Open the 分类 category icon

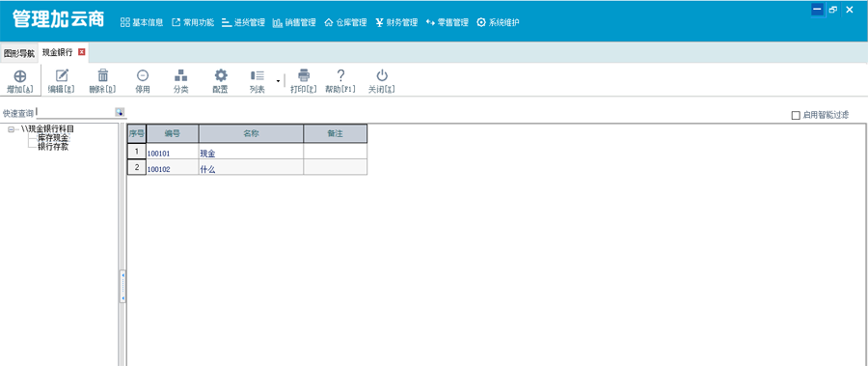pyautogui.click(x=181, y=75)
